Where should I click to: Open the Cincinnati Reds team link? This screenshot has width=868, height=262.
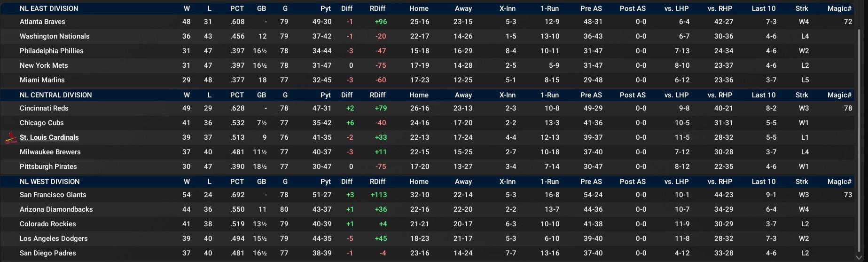coord(44,108)
